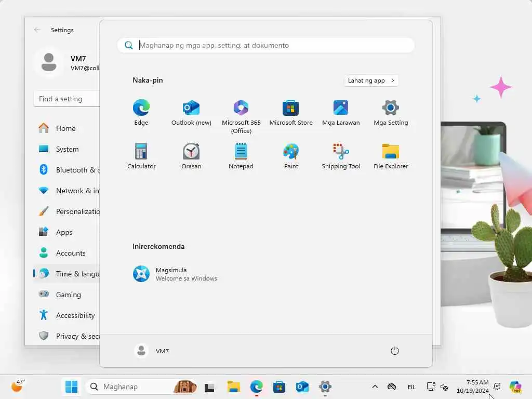Open the VM7 user account menu
Viewport: 532px width, 399px height.
click(152, 351)
